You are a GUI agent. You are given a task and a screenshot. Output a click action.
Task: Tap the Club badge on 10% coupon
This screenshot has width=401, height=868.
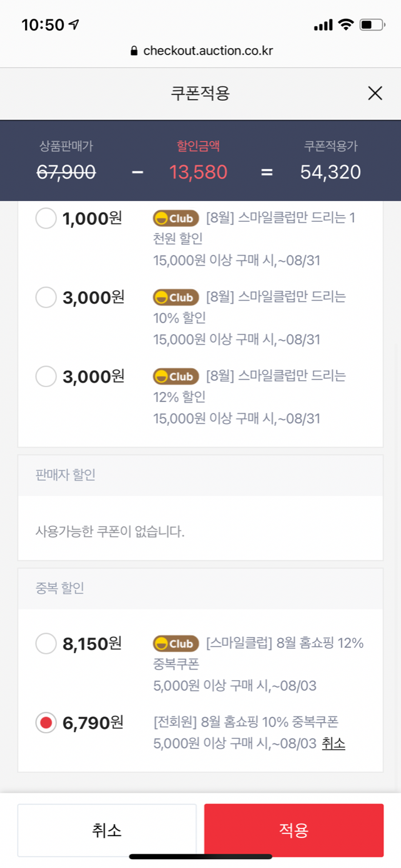coord(175,297)
